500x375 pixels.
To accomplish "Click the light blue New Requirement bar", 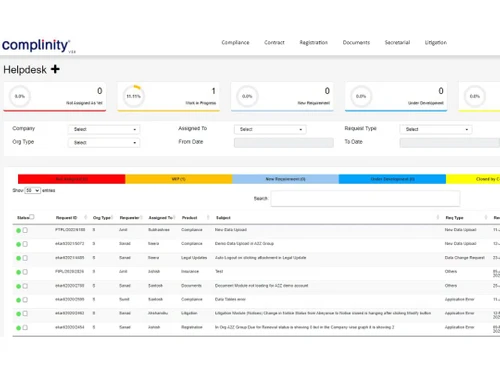I will (286, 179).
